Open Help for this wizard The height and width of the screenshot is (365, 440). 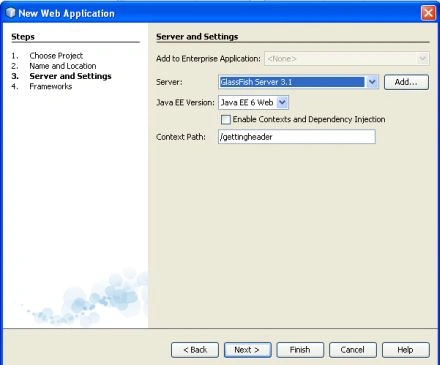(x=405, y=350)
